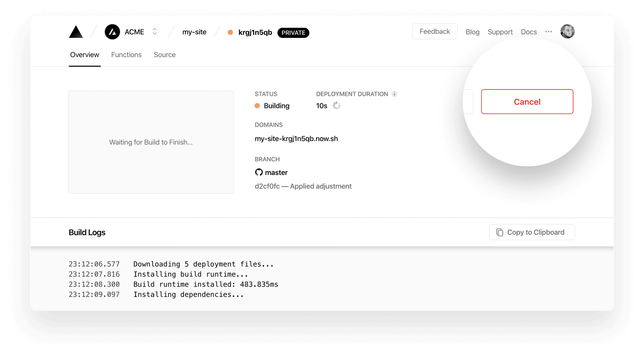Screen dimensions: 644x356
Task: Open the Support link
Action: tap(500, 32)
